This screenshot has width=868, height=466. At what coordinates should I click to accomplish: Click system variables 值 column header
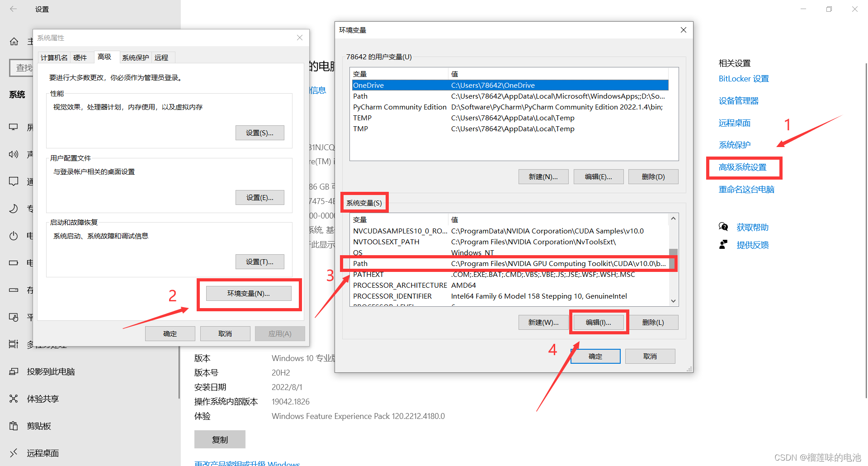(x=558, y=219)
